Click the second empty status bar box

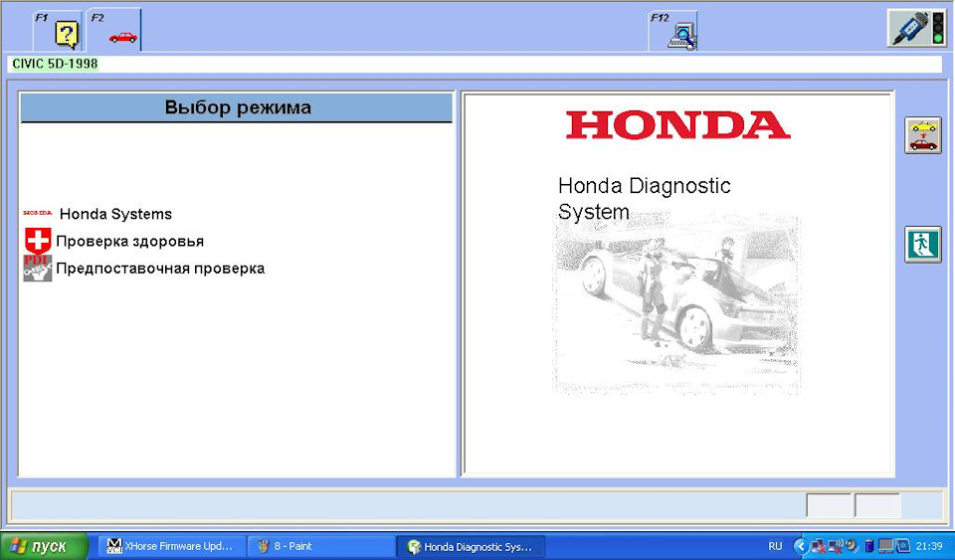click(877, 506)
